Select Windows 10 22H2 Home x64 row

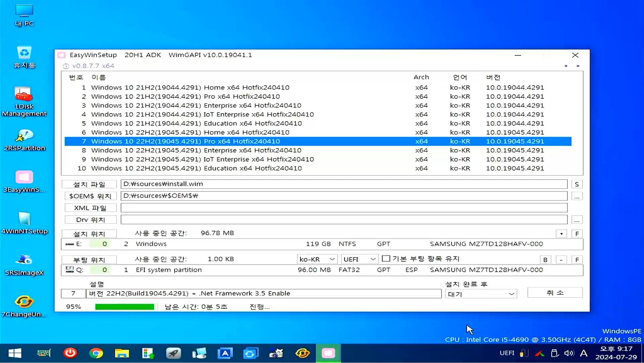pyautogui.click(x=318, y=133)
